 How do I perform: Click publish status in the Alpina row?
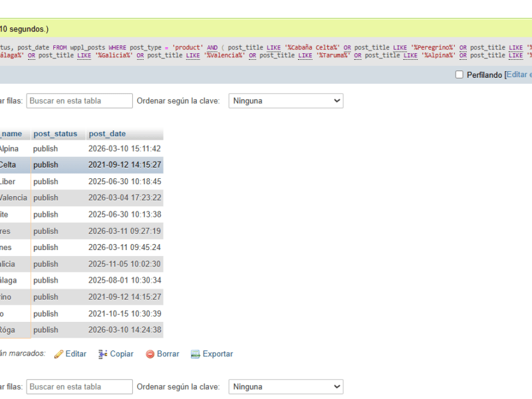[x=45, y=148]
